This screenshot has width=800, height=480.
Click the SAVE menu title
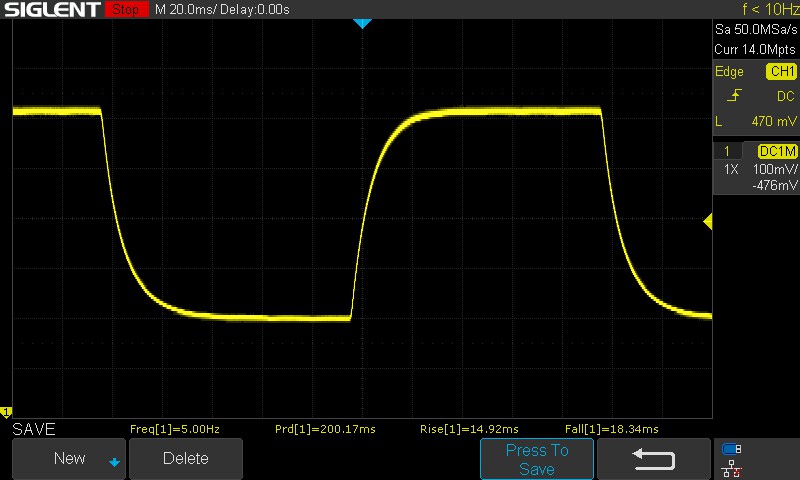pos(34,429)
